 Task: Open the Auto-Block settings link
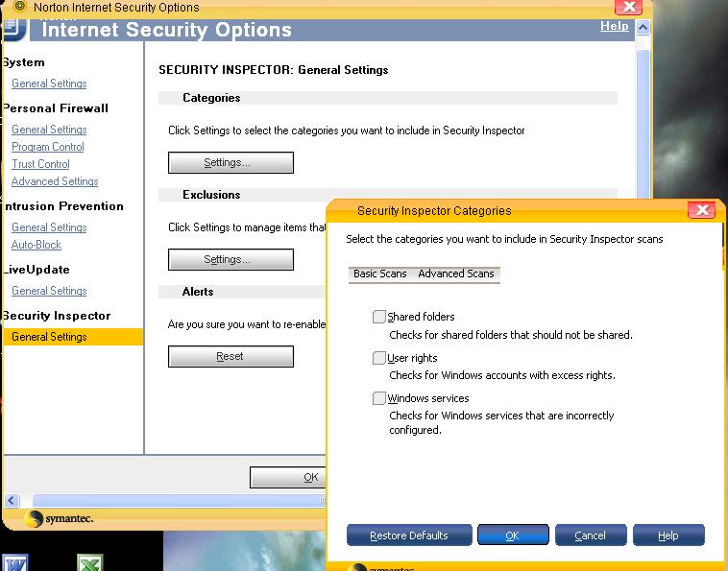36,245
